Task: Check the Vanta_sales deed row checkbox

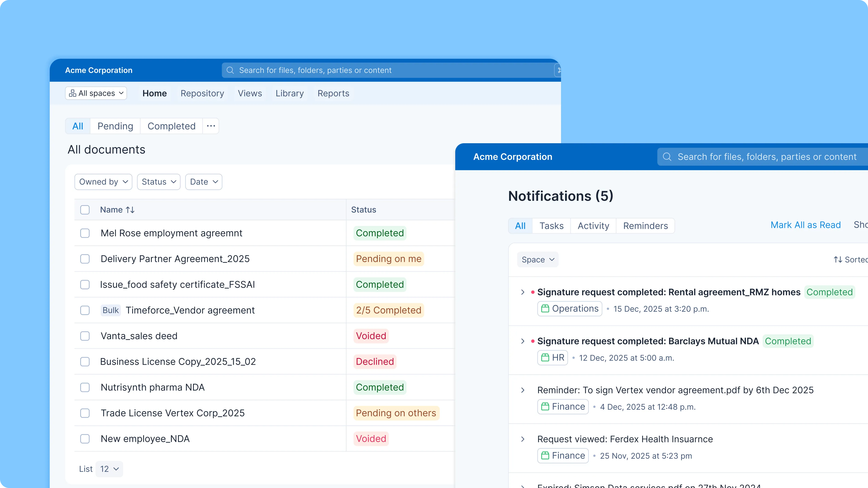Action: pos(85,336)
